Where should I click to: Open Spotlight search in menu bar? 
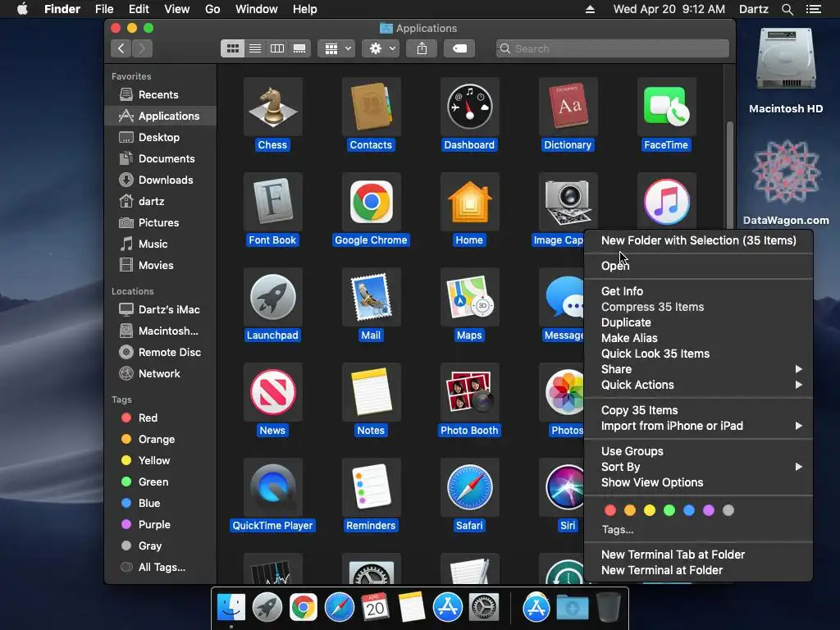(x=787, y=9)
